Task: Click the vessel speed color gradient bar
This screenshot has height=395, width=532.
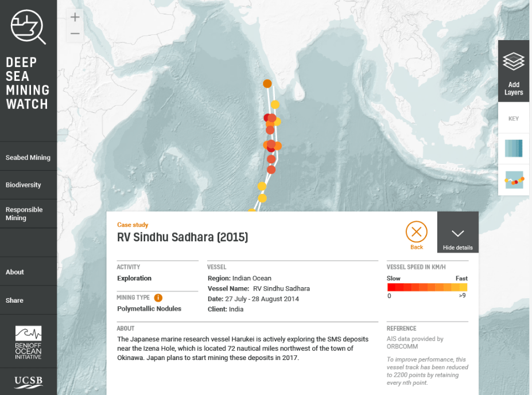Action: [x=427, y=287]
